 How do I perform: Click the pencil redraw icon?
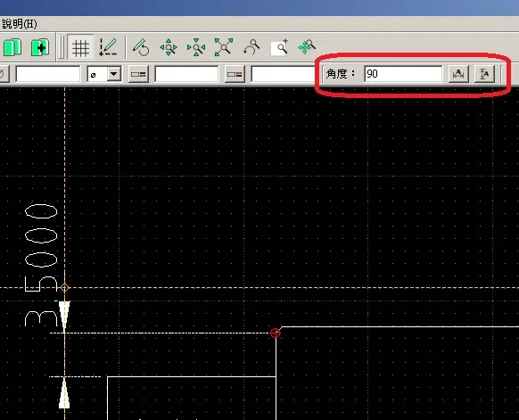141,47
